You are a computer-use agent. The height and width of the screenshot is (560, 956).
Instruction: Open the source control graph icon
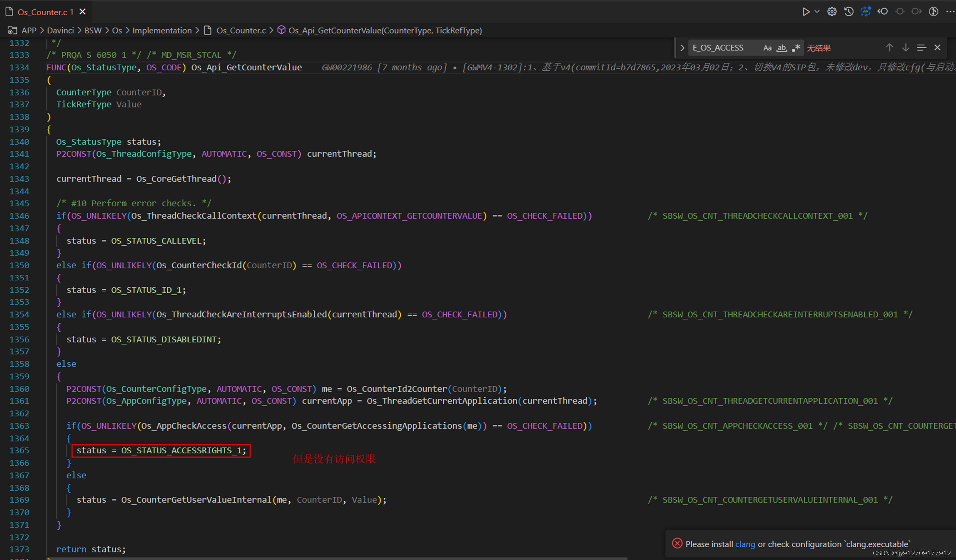pos(934,12)
